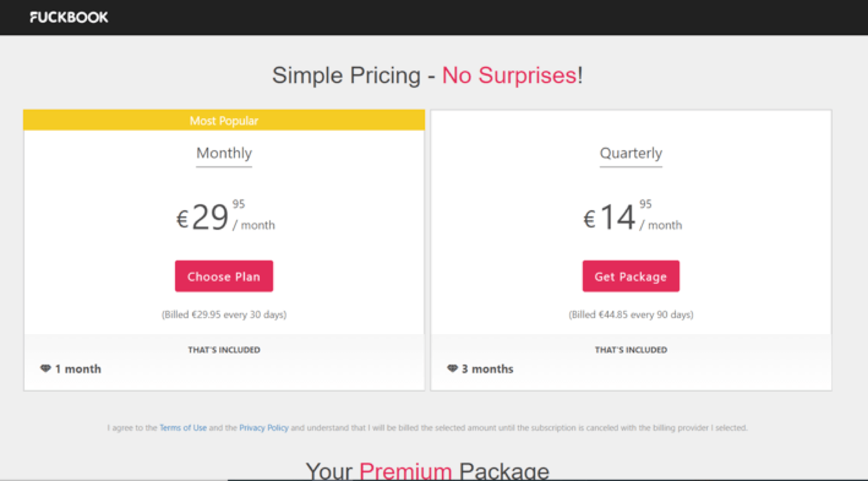This screenshot has height=481, width=868.
Task: Select the Monthly plan title
Action: click(x=224, y=153)
